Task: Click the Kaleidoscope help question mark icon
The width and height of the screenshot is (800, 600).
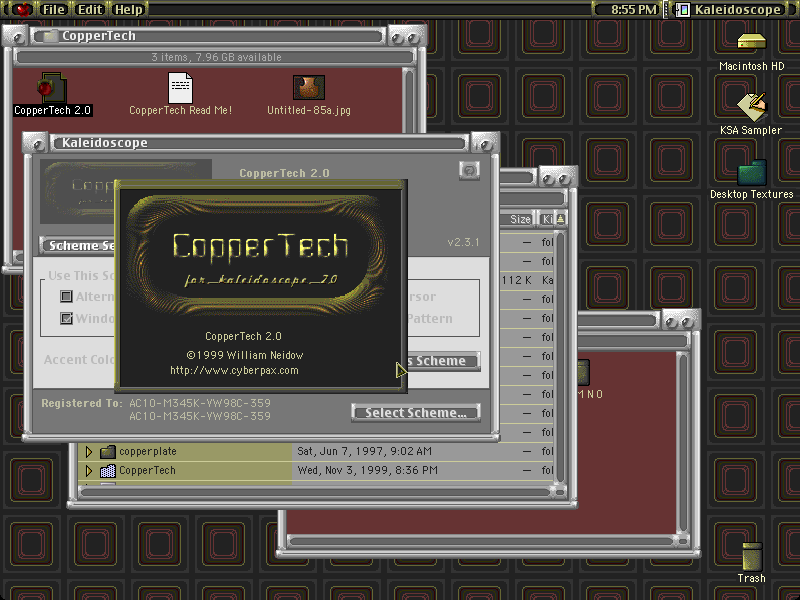Action: click(x=469, y=170)
